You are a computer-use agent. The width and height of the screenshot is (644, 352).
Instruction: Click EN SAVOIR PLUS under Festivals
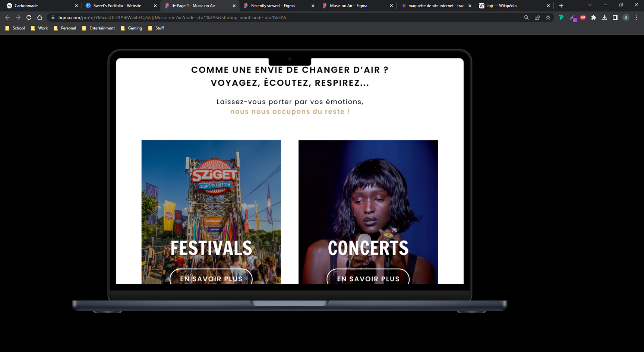(211, 276)
